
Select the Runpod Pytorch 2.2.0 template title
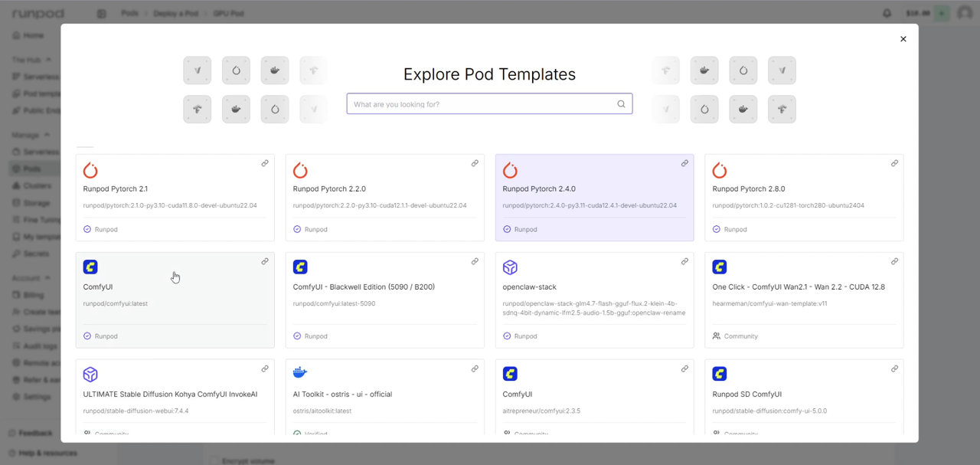[329, 188]
